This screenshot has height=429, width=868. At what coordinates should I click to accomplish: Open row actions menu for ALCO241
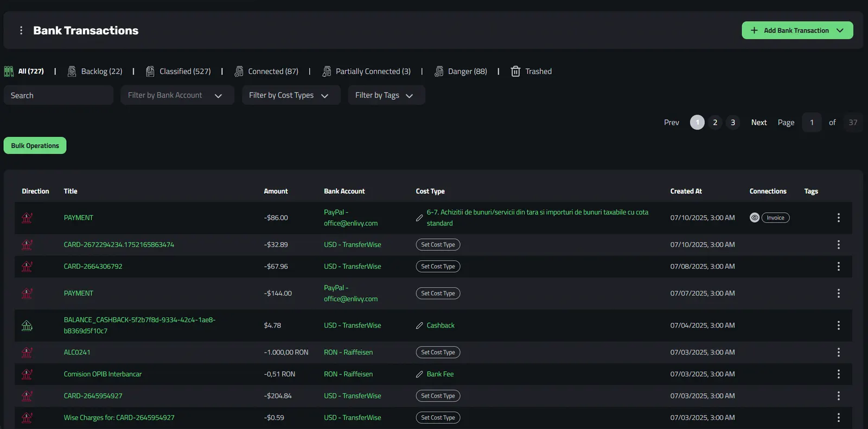(839, 352)
